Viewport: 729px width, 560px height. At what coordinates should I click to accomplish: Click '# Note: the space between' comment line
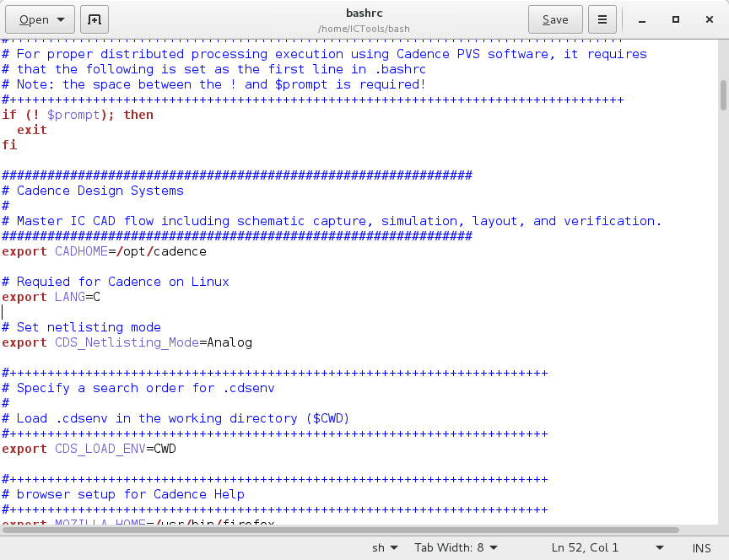(213, 84)
